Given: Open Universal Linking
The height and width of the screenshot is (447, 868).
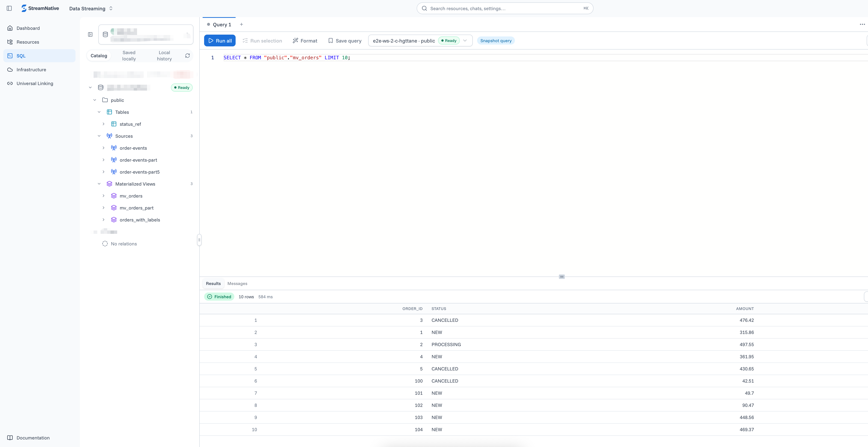Looking at the screenshot, I should pyautogui.click(x=39, y=84).
